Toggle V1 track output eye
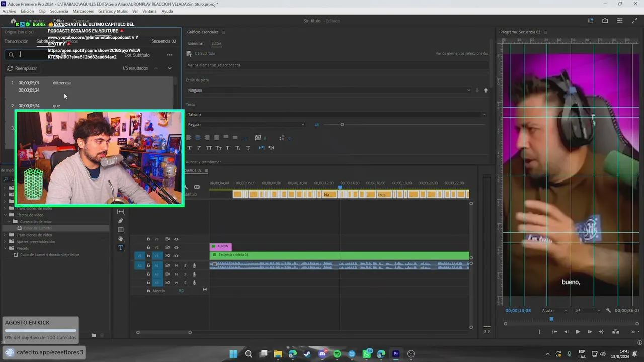 coord(176,256)
